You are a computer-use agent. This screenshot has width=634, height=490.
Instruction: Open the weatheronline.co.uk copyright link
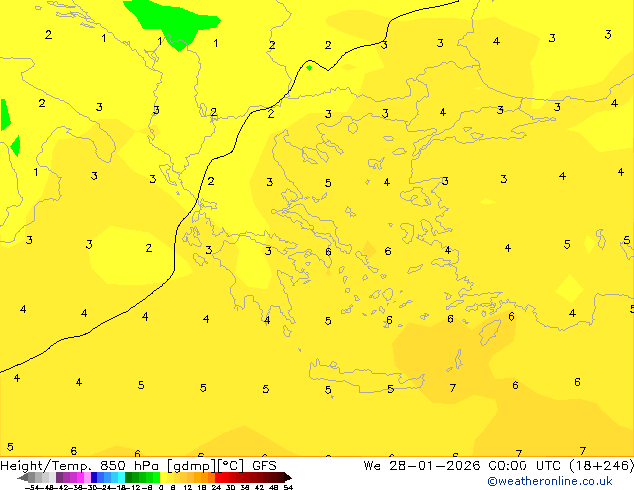549,481
